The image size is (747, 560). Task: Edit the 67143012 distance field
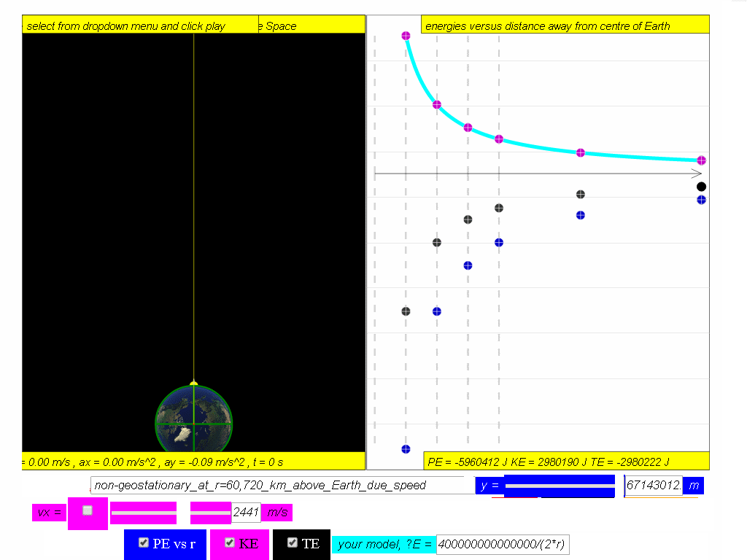pyautogui.click(x=653, y=485)
